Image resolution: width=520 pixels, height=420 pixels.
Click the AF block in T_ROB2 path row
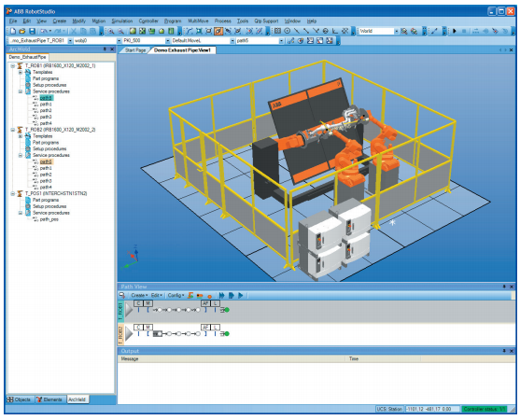pos(205,328)
